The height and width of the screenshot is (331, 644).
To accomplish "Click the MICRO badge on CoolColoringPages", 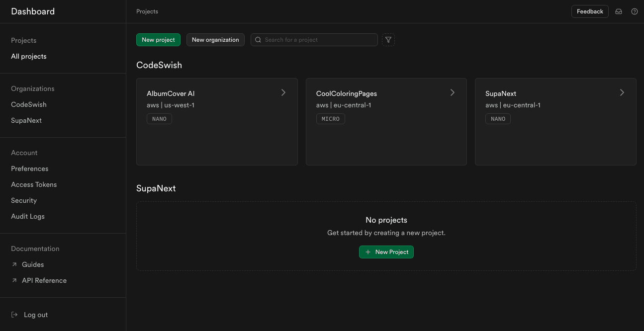I will pos(331,119).
